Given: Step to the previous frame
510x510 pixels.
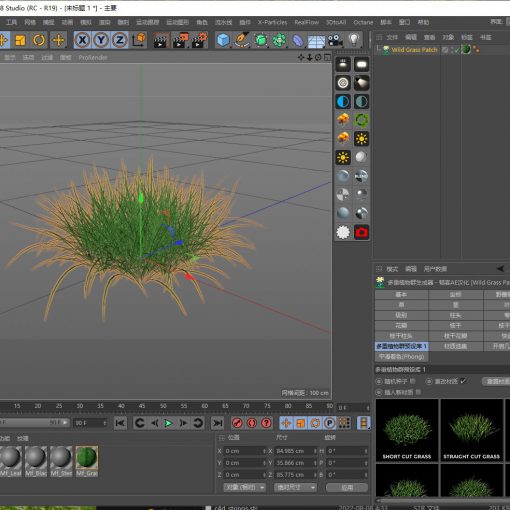Looking at the screenshot, I should pyautogui.click(x=154, y=423).
